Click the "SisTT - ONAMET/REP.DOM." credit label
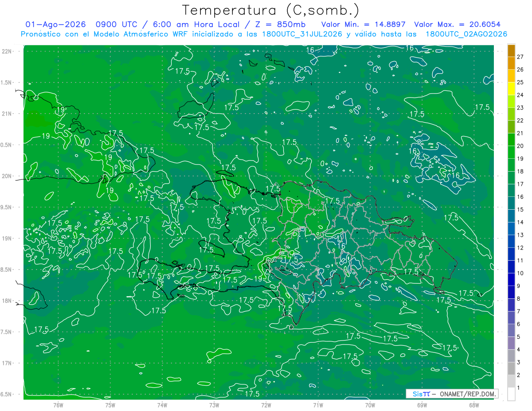Viewport: 532px width, 411px height. coord(452,394)
